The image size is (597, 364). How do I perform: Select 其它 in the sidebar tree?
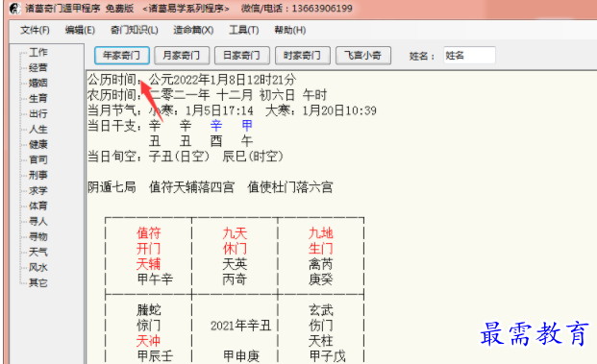[38, 282]
